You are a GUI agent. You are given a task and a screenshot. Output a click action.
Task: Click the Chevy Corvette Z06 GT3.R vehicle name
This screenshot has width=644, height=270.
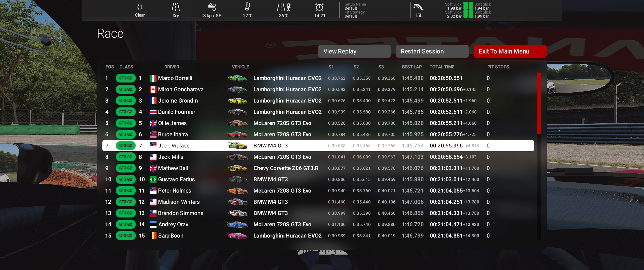[286, 168]
